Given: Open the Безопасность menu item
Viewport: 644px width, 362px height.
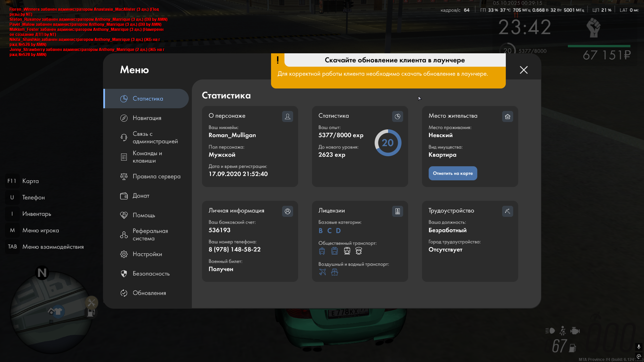Looking at the screenshot, I should coord(151,274).
